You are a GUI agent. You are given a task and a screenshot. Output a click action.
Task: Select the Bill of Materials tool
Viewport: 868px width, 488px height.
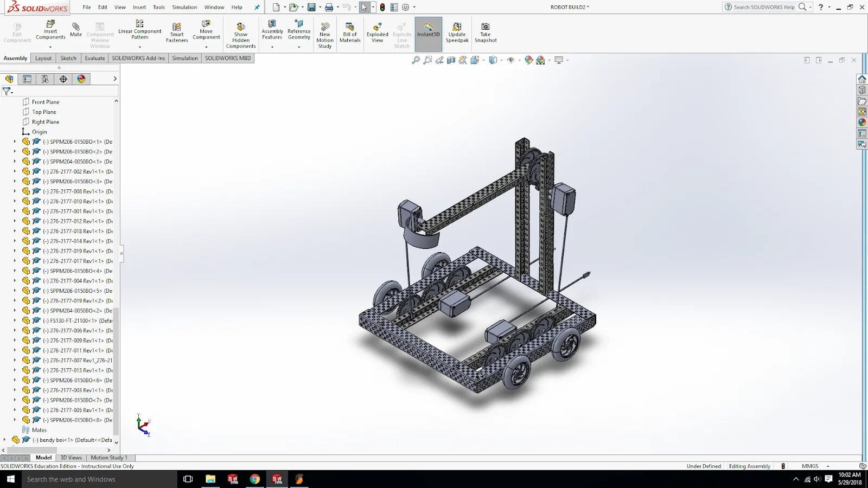pyautogui.click(x=349, y=31)
